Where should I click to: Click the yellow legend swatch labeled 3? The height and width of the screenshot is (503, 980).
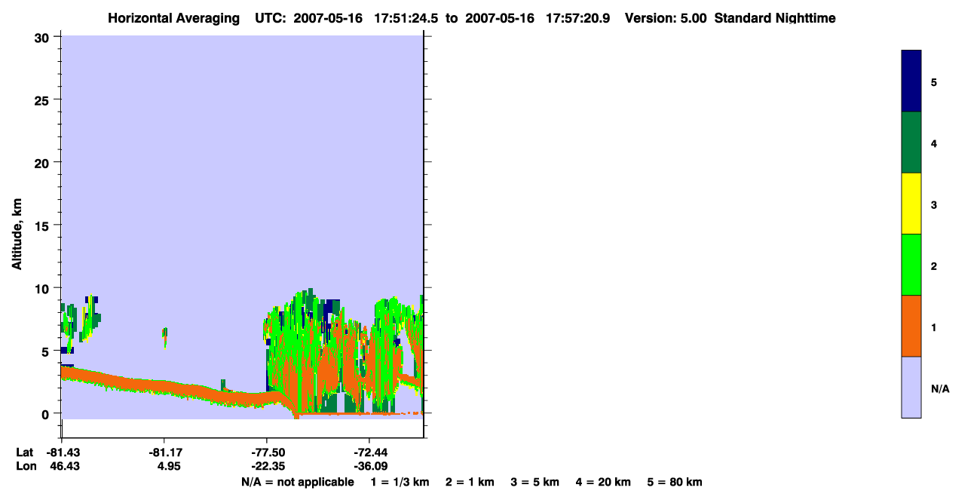coord(911,204)
